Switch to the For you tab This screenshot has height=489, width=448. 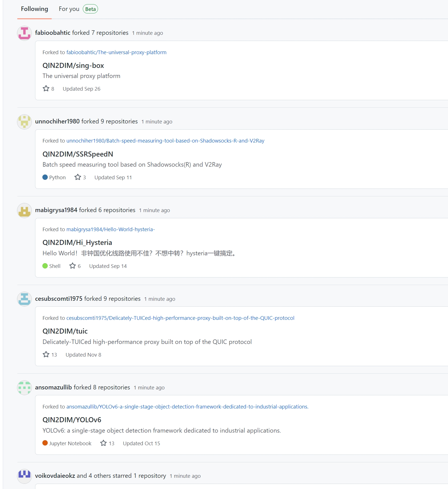(68, 9)
